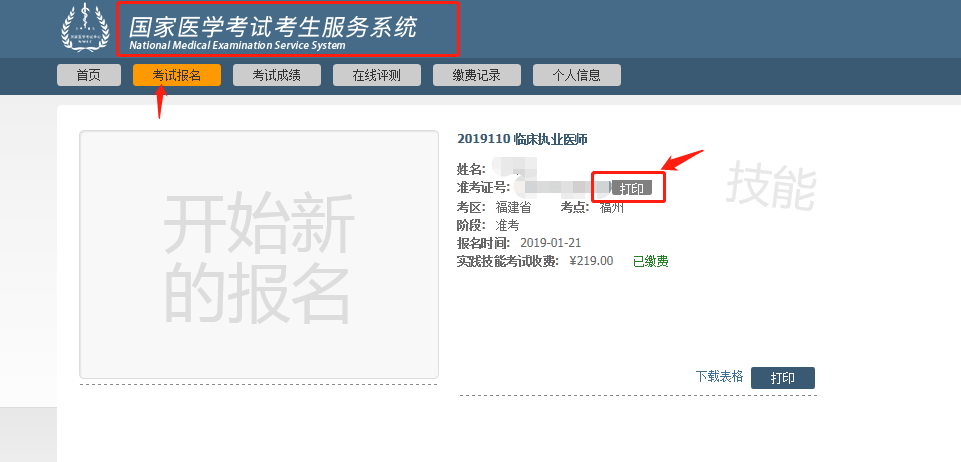This screenshot has width=961, height=462.
Task: Click the 开始新的报名 panel
Action: tap(258, 255)
